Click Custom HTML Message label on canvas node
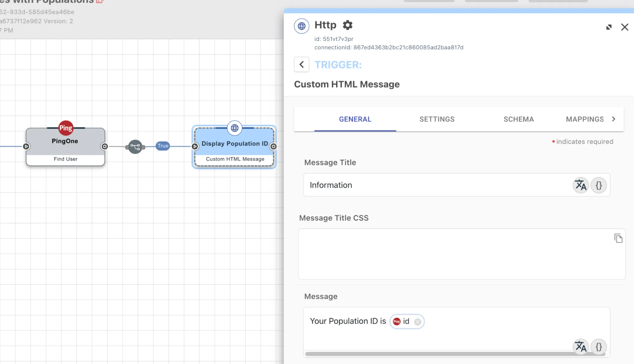Screen dimensions: 634x364 point(235,159)
